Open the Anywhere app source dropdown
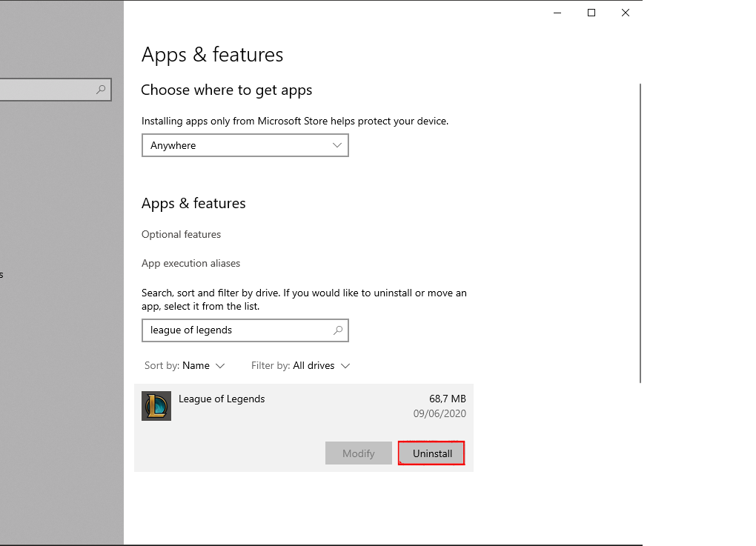This screenshot has width=756, height=546. coord(245,145)
